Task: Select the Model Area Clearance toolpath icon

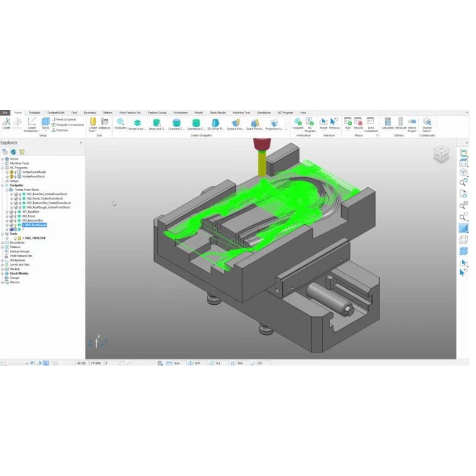Action: (x=137, y=123)
